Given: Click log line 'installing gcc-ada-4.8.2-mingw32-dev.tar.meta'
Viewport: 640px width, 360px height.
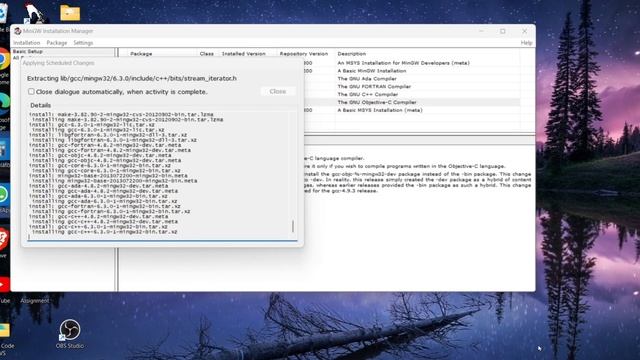Looking at the screenshot, I should click(x=104, y=191).
